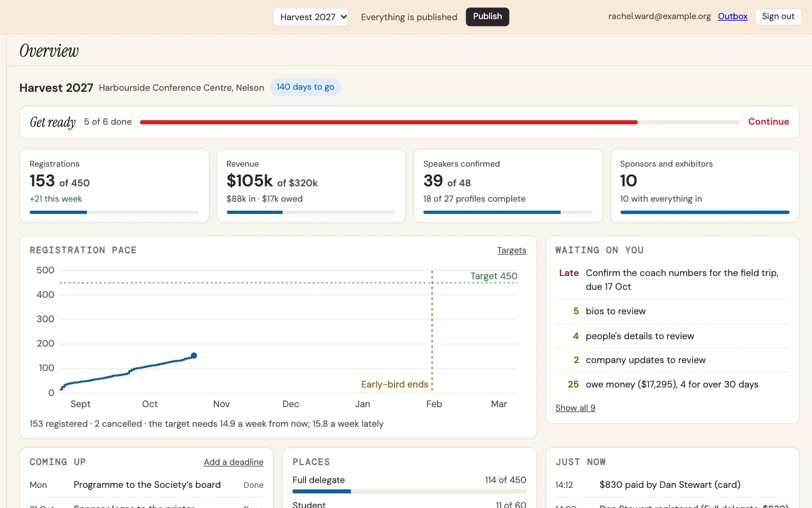
Task: Open the late coach numbers task
Action: point(673,280)
